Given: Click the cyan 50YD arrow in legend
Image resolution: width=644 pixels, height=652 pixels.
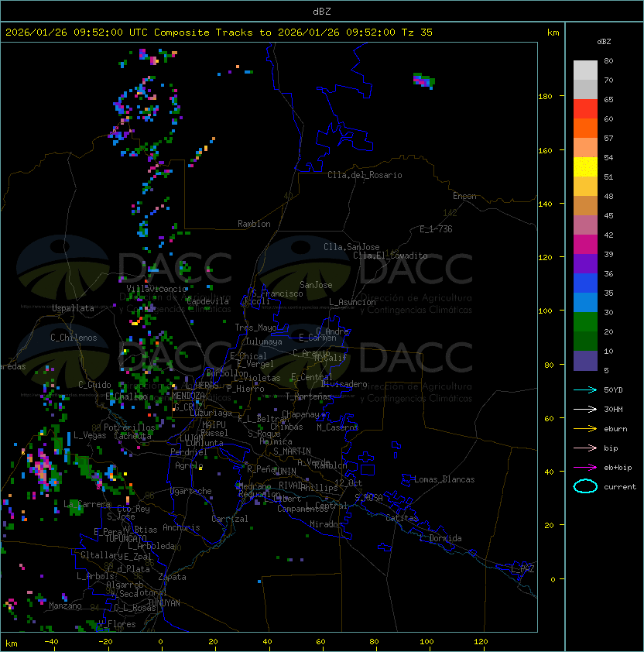Looking at the screenshot, I should [585, 389].
